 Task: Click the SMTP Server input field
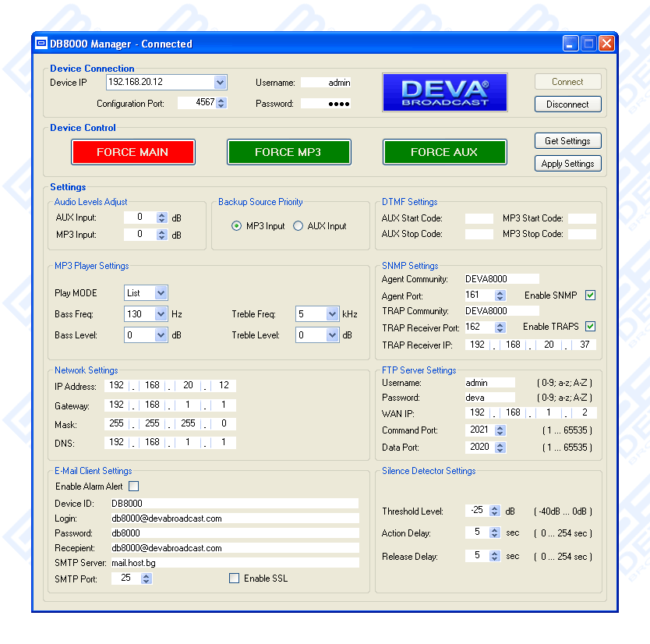click(x=234, y=562)
